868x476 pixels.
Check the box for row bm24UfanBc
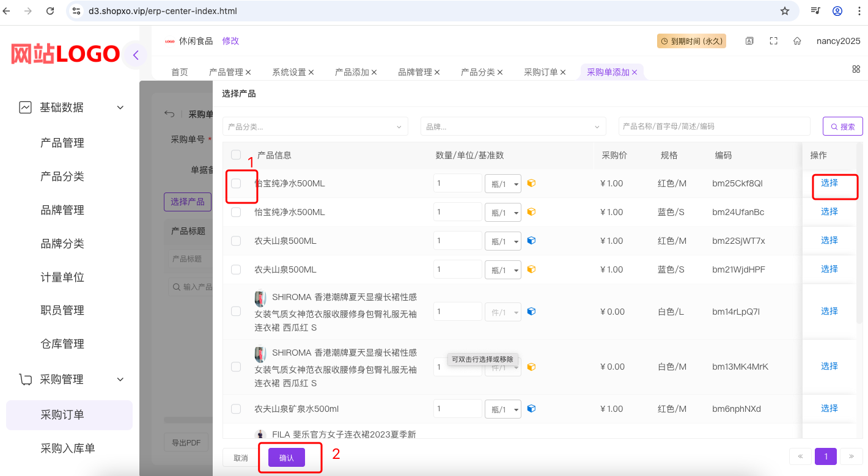click(236, 212)
